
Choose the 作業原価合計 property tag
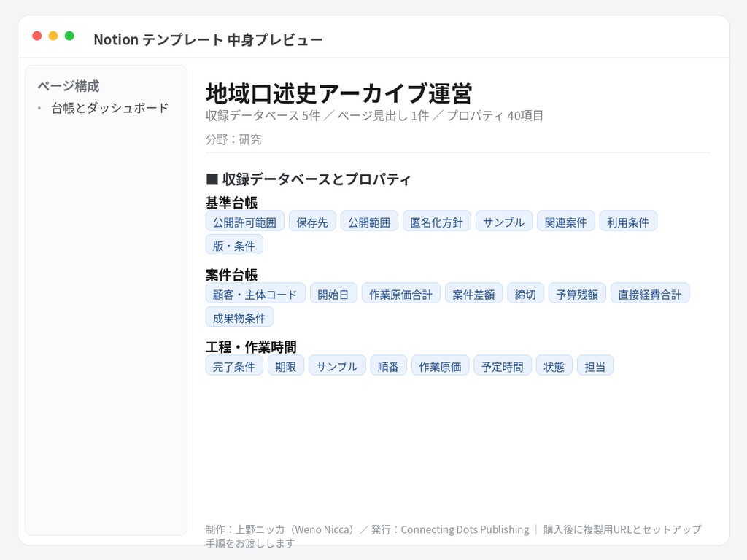pos(400,294)
